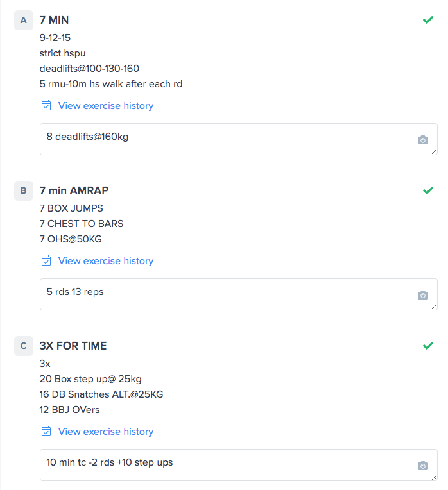Click the calendar icon under 3X FOR TIME

pyautogui.click(x=46, y=432)
